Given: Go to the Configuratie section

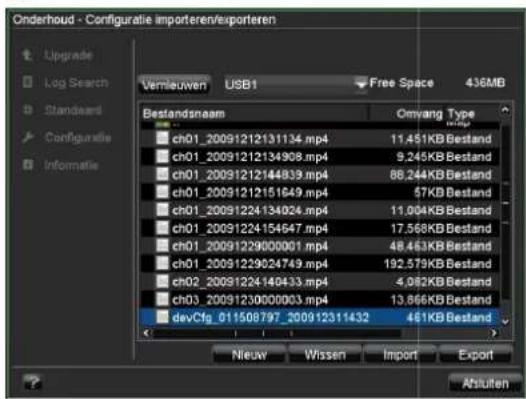Looking at the screenshot, I should point(78,138).
